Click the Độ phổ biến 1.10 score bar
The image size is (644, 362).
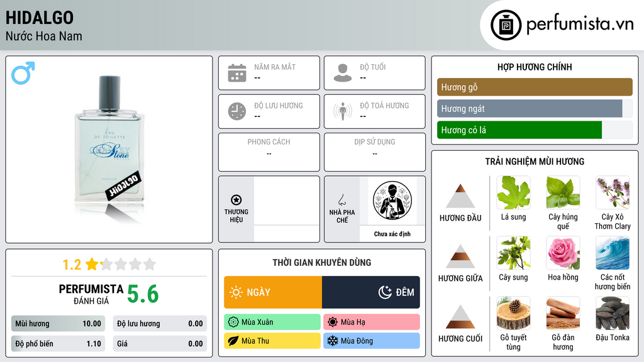point(58,344)
